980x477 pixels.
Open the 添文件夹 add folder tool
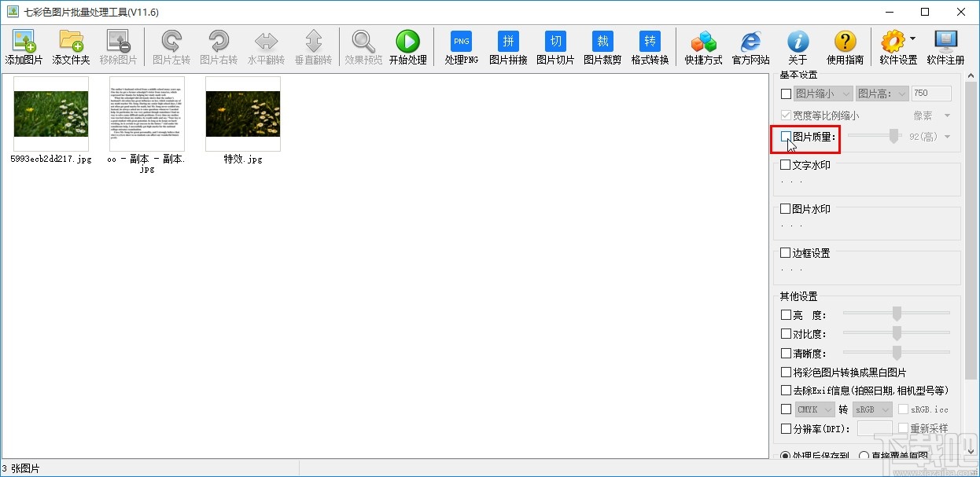(x=72, y=47)
